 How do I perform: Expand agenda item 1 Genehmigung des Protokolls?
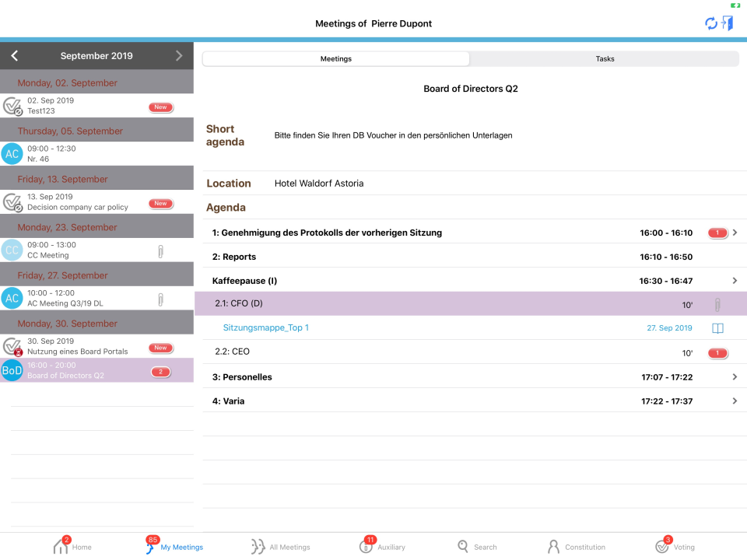coord(734,232)
